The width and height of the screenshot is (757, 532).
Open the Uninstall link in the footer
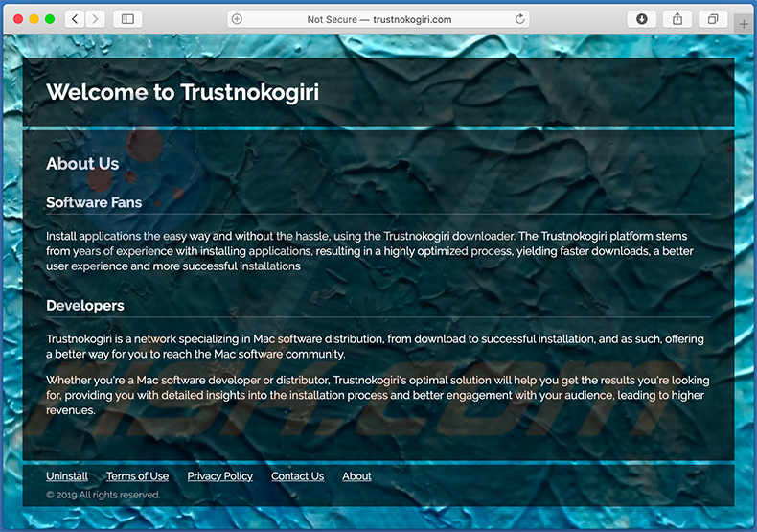[x=67, y=476]
